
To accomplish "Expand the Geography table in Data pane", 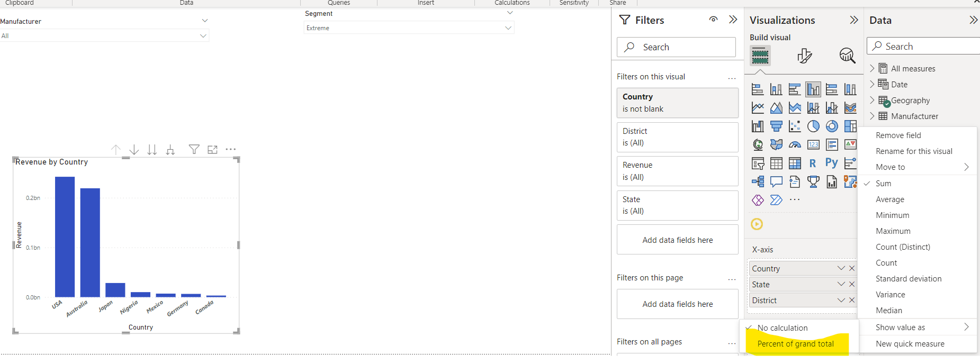I will point(872,100).
